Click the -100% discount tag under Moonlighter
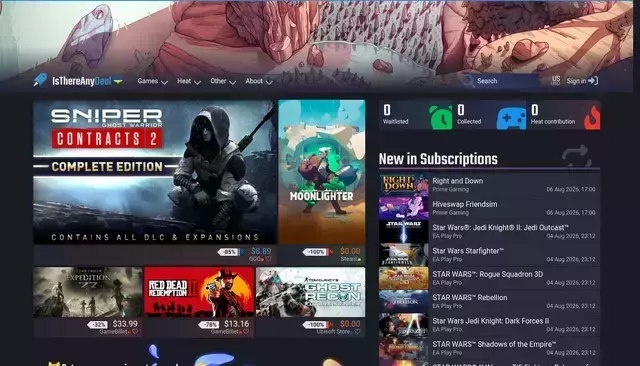 point(315,252)
